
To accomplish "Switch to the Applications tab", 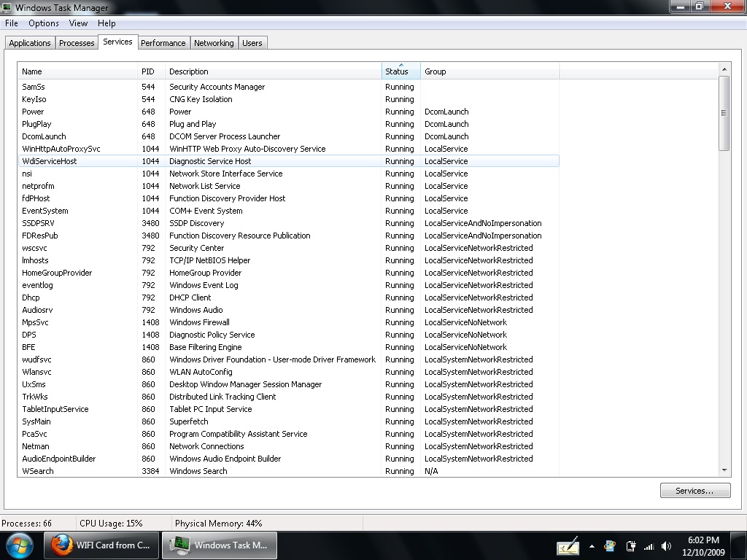I will pos(29,43).
